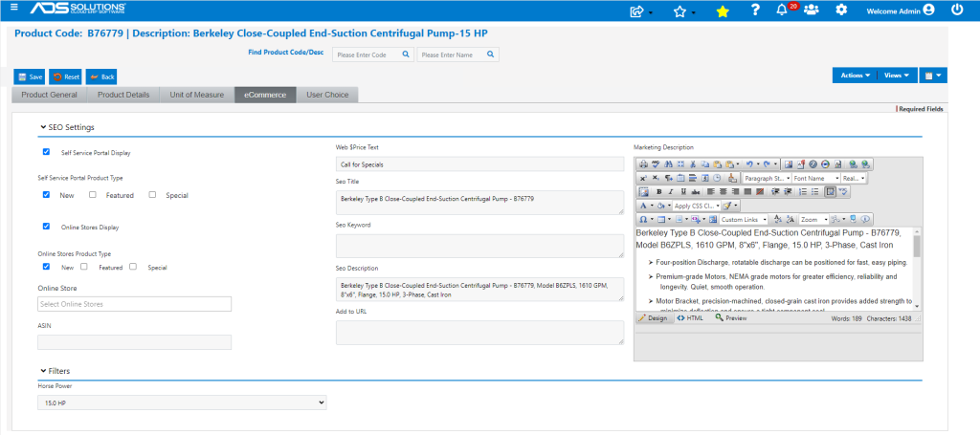Viewport: 980px width, 435px height.
Task: Insert numbered list in editor
Action: click(x=803, y=191)
